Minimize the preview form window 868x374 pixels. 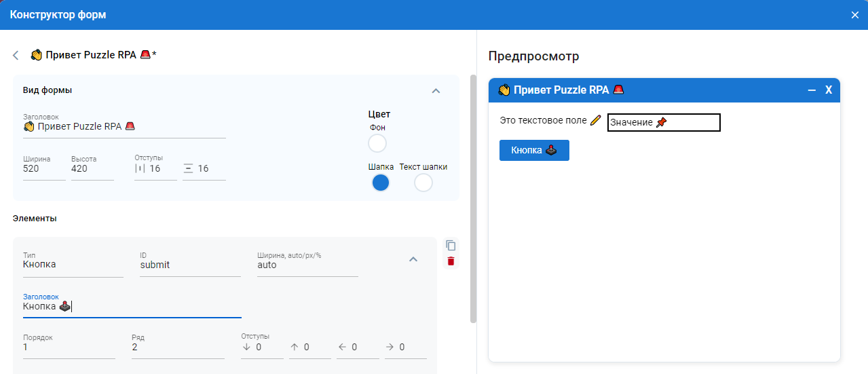point(812,90)
